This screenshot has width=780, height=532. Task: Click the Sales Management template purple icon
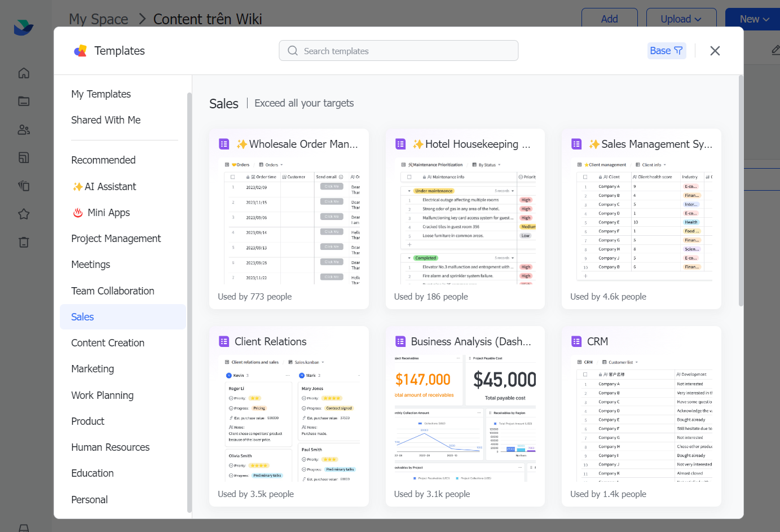tap(576, 144)
